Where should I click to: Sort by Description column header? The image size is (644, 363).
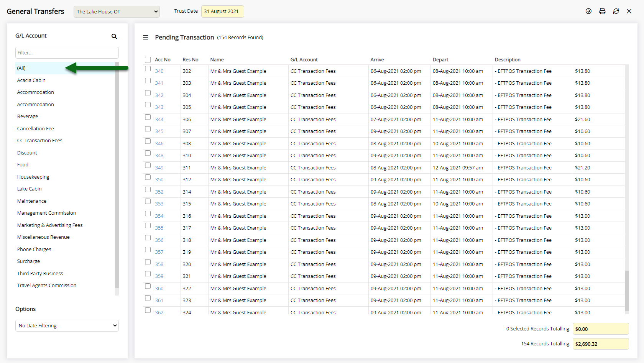point(508,60)
